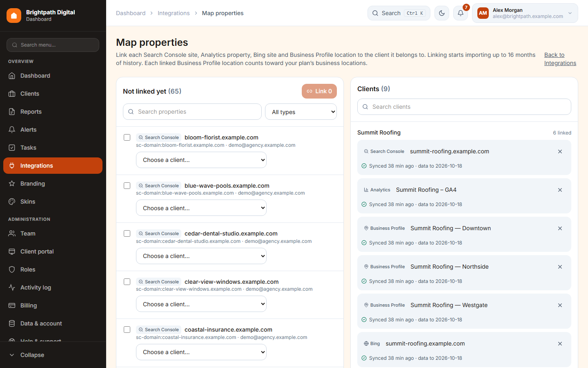Click the Clients briefcase icon in sidebar
Image resolution: width=588 pixels, height=368 pixels.
(x=12, y=94)
